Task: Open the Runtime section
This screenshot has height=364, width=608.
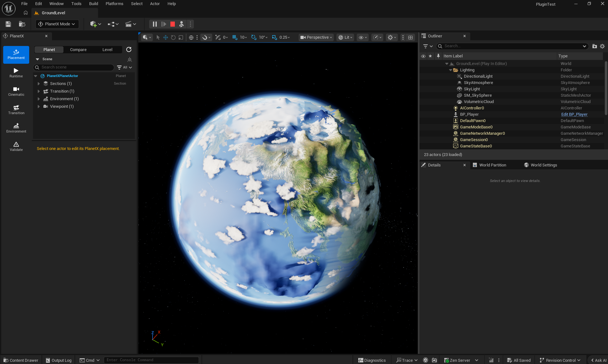Action: pos(16,73)
